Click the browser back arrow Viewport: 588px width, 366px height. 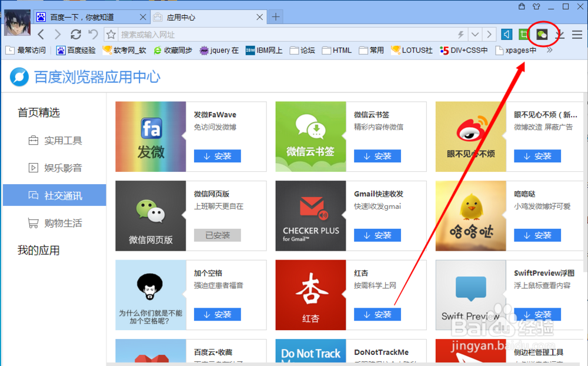point(41,35)
